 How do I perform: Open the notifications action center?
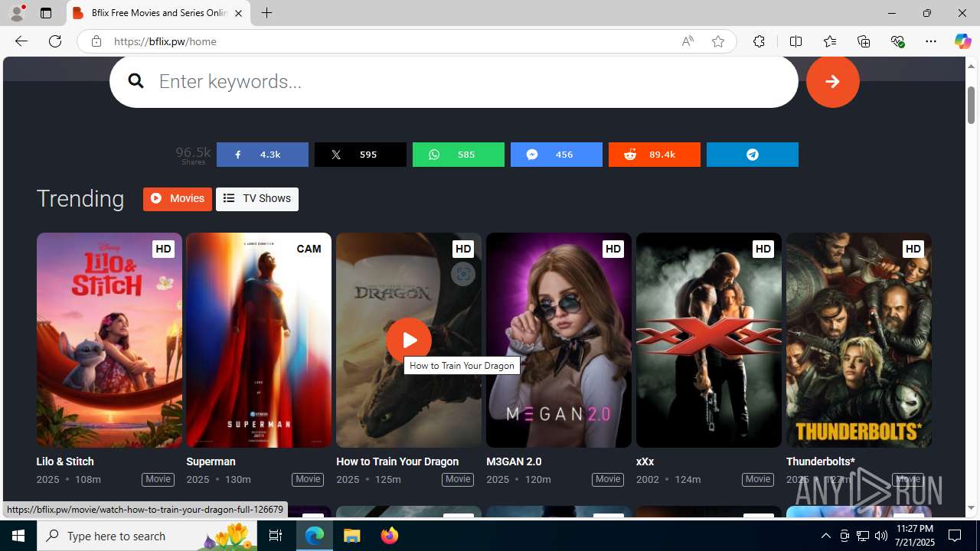click(955, 536)
